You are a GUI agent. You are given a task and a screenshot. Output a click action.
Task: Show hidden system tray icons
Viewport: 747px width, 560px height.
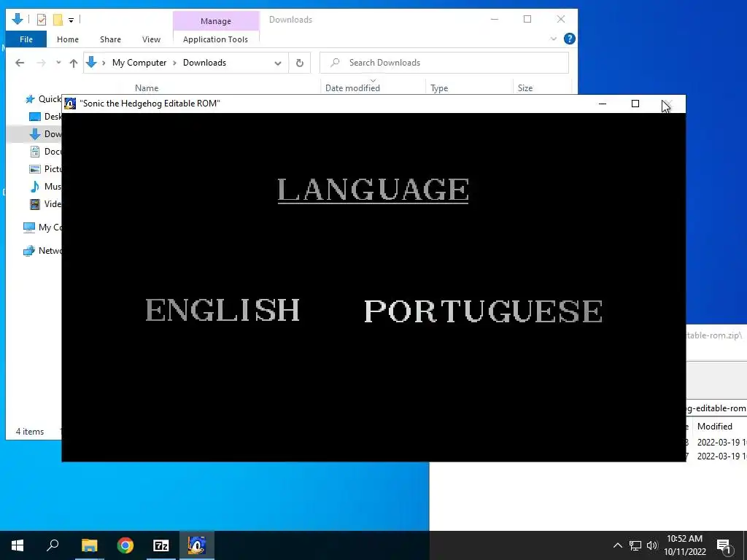[617, 545]
